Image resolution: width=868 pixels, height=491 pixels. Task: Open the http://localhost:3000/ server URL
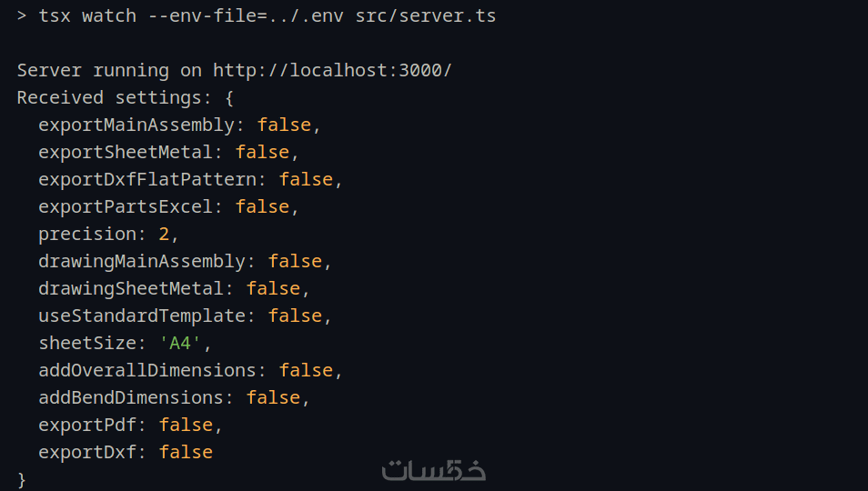click(332, 70)
